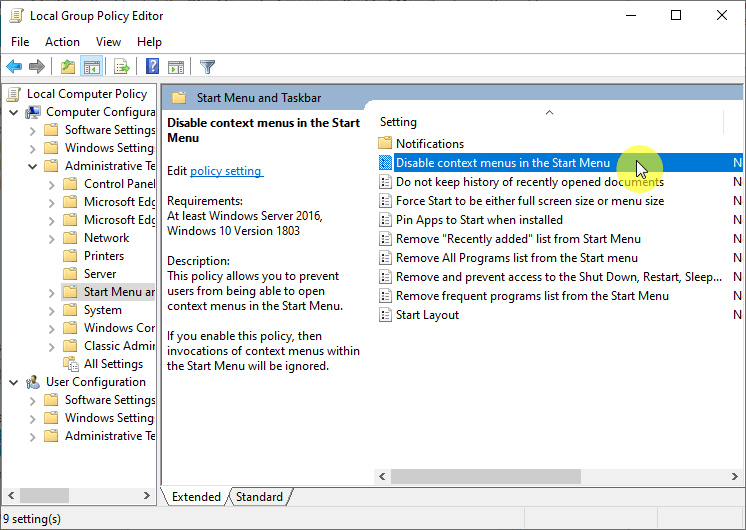
Task: Click the Export List toolbar icon
Action: pos(122,67)
